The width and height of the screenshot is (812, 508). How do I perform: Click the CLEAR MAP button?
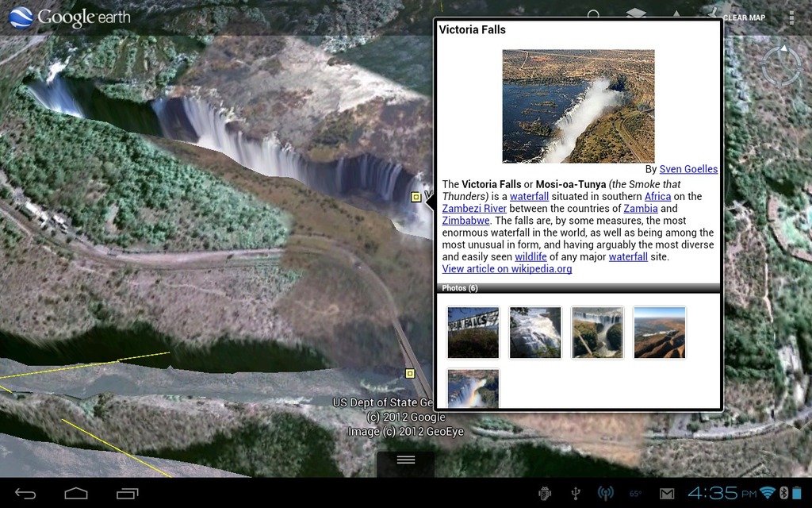[744, 17]
